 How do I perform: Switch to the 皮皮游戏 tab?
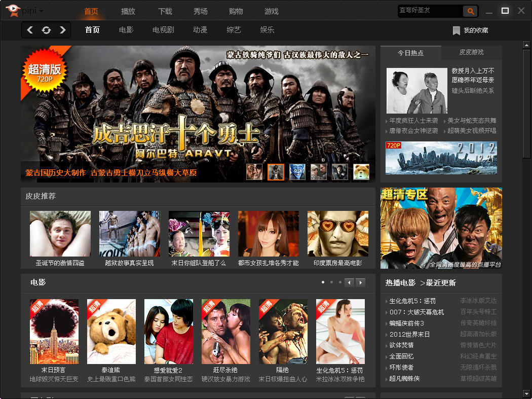click(471, 52)
